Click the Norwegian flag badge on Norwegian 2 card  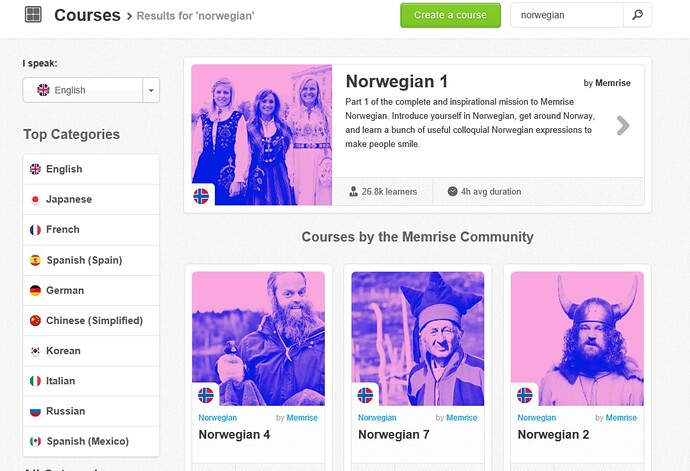pos(524,395)
